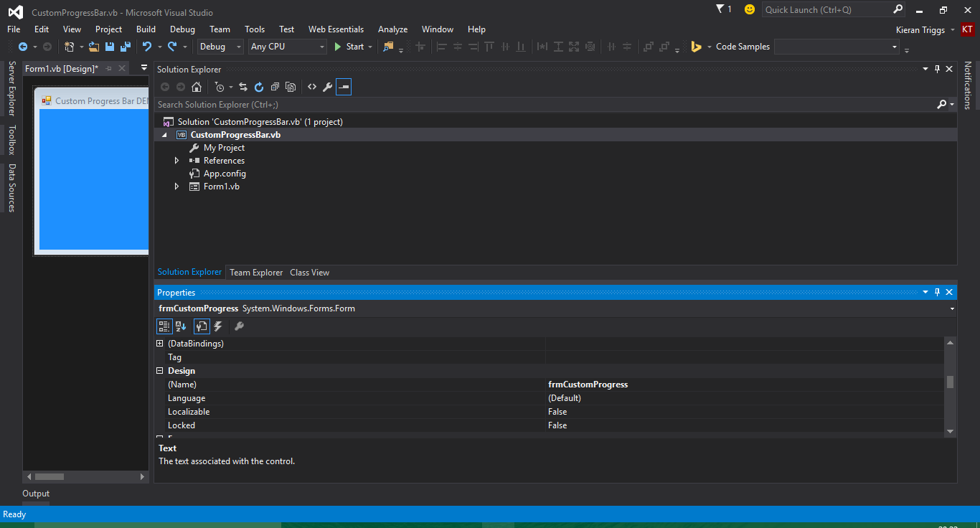Open the notifications flag icon
980x528 pixels.
coord(720,9)
